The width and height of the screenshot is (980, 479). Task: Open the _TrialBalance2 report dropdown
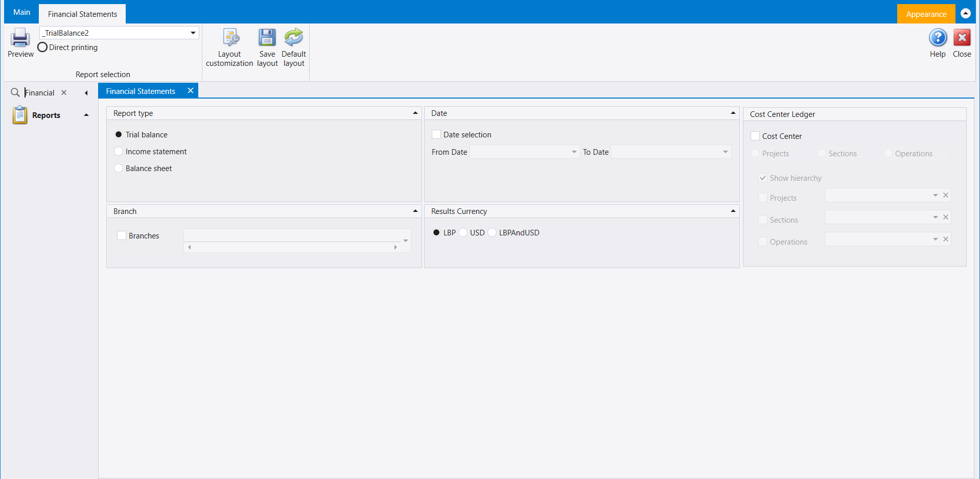pyautogui.click(x=193, y=33)
